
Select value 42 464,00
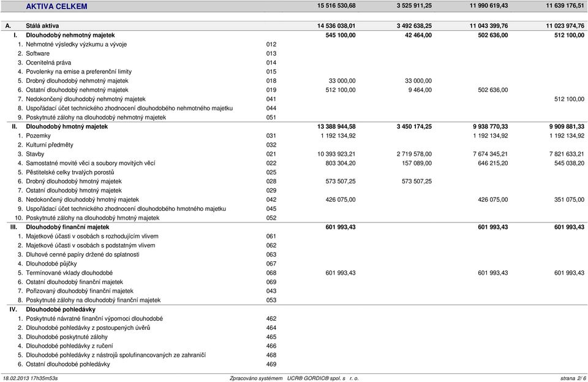pos(418,36)
